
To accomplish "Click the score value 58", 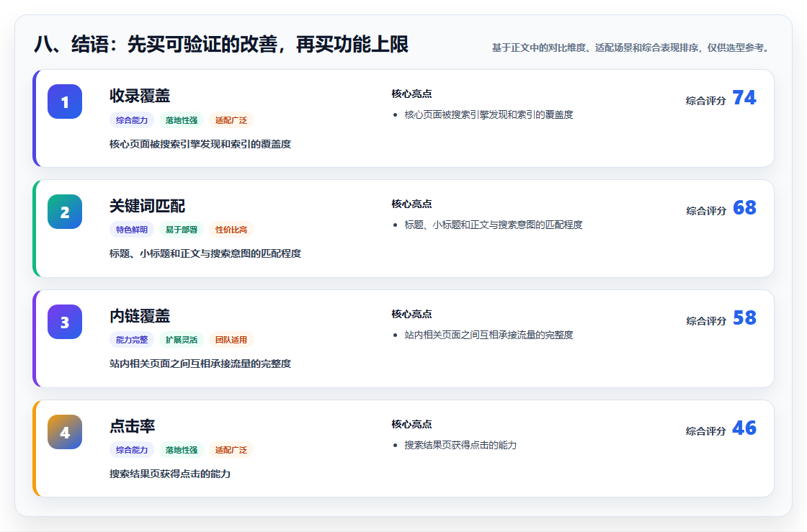I will tap(744, 317).
